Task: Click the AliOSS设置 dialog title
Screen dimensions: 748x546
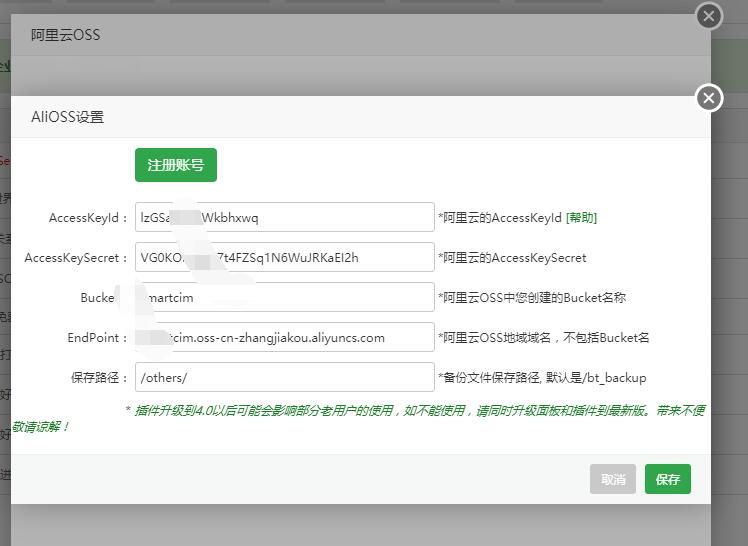Action: tap(67, 117)
